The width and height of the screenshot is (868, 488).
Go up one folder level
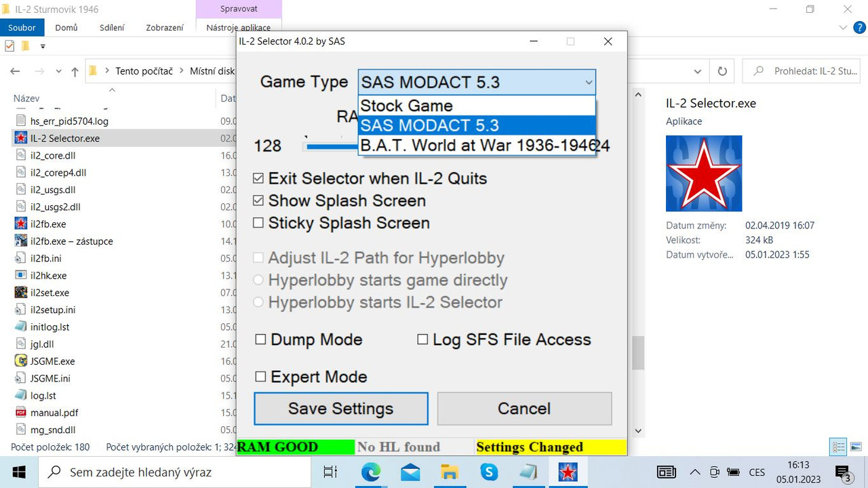75,71
